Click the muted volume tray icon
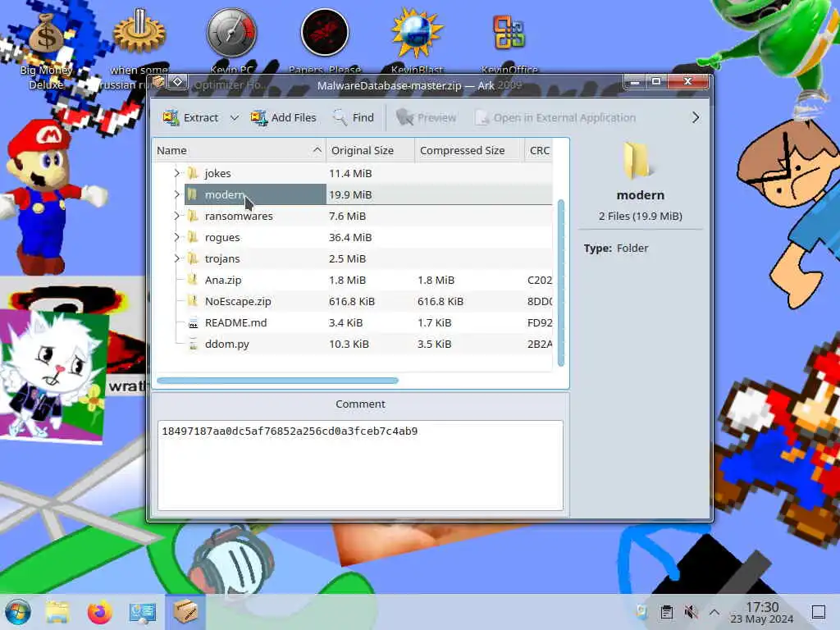Image resolution: width=840 pixels, height=630 pixels. (x=691, y=612)
